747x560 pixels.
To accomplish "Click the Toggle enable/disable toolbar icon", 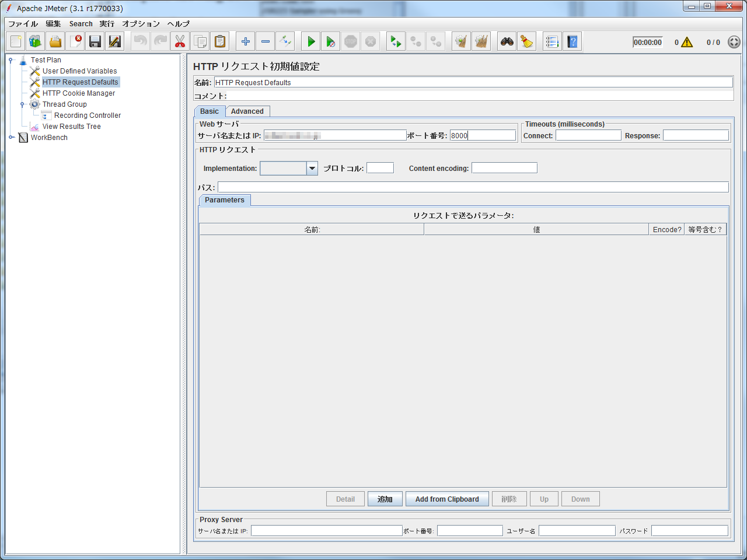I will coord(285,41).
